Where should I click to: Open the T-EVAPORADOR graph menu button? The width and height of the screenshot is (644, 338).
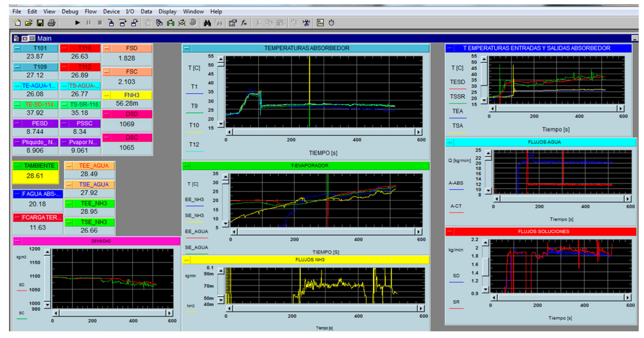(x=186, y=166)
